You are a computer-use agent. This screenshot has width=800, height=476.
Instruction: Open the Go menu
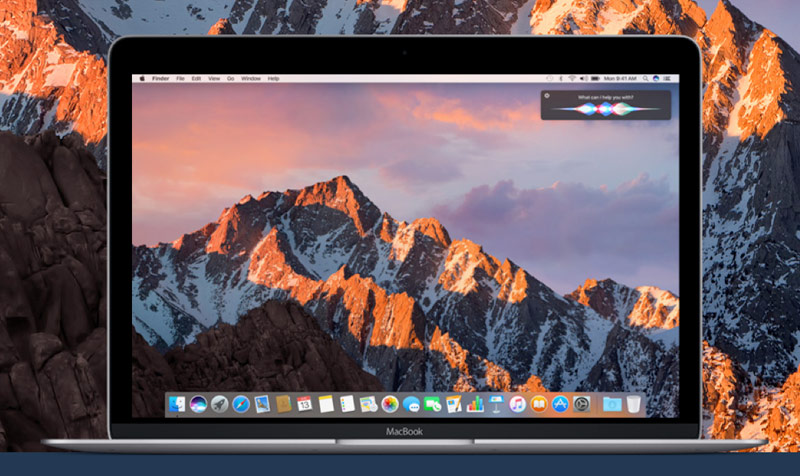(231, 79)
